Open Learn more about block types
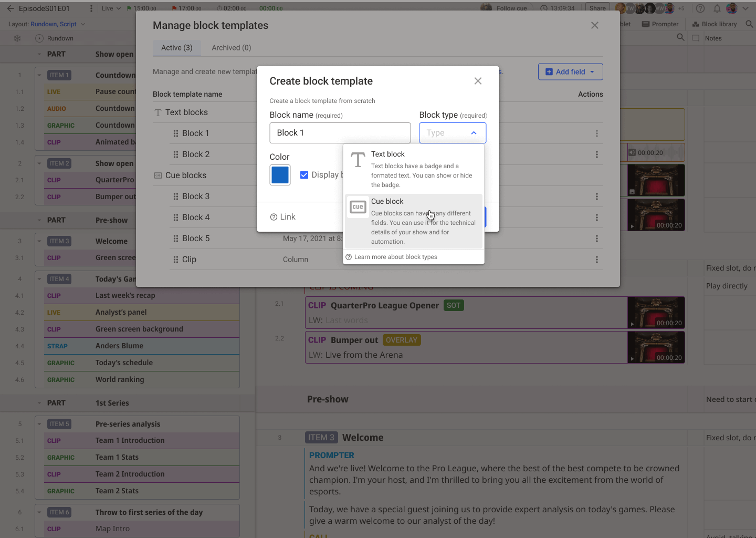Image resolution: width=756 pixels, height=538 pixels. [391, 257]
